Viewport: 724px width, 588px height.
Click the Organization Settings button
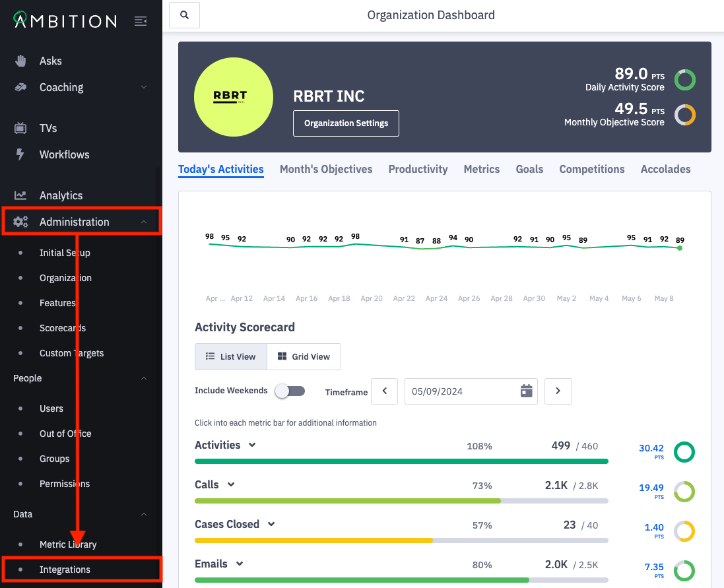click(346, 123)
